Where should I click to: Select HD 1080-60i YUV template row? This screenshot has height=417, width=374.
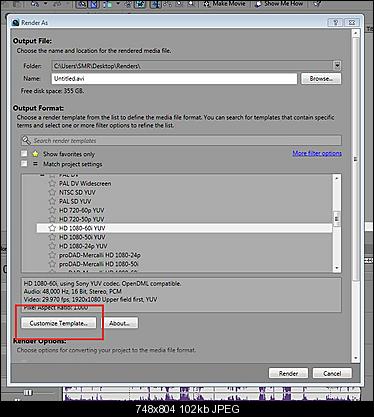click(x=184, y=228)
